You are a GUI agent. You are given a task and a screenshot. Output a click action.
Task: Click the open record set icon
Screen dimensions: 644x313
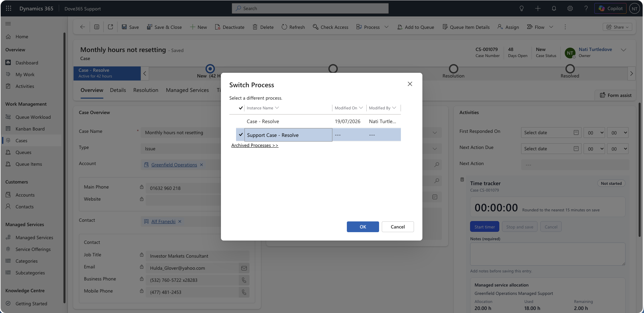[97, 27]
